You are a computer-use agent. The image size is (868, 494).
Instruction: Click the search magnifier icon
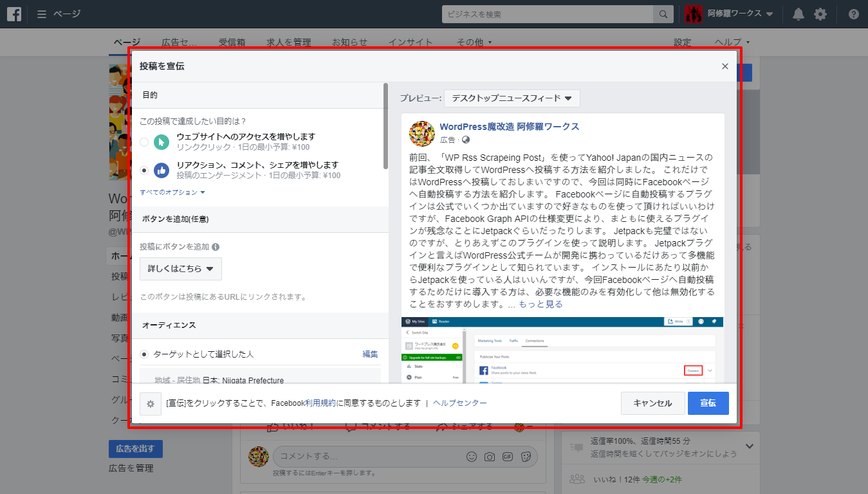click(x=662, y=14)
